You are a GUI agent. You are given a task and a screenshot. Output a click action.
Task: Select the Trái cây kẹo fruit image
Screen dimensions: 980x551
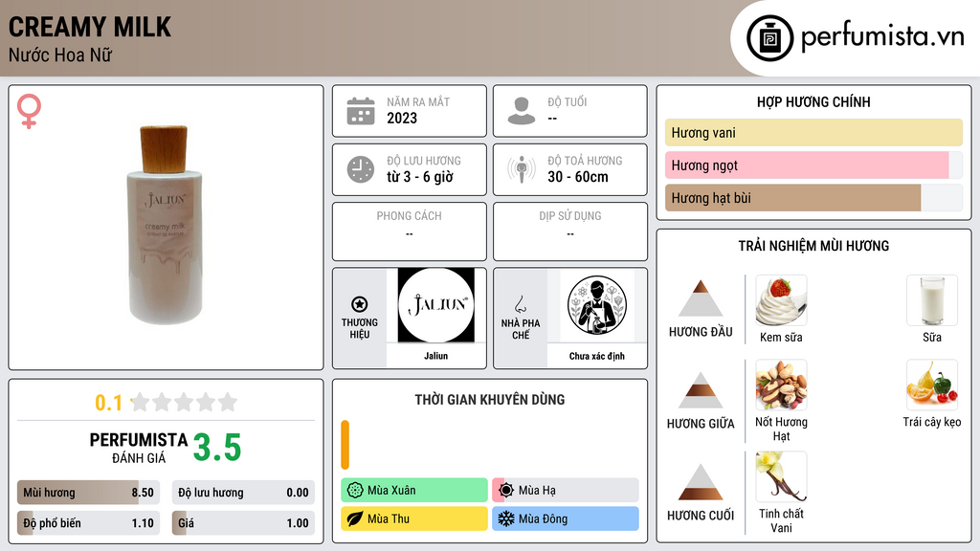[932, 385]
